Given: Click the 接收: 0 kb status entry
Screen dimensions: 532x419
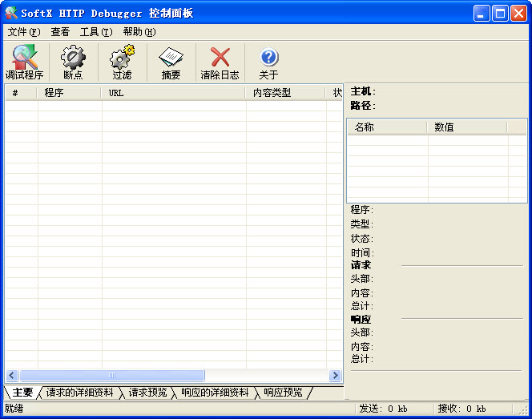Looking at the screenshot, I should [461, 409].
